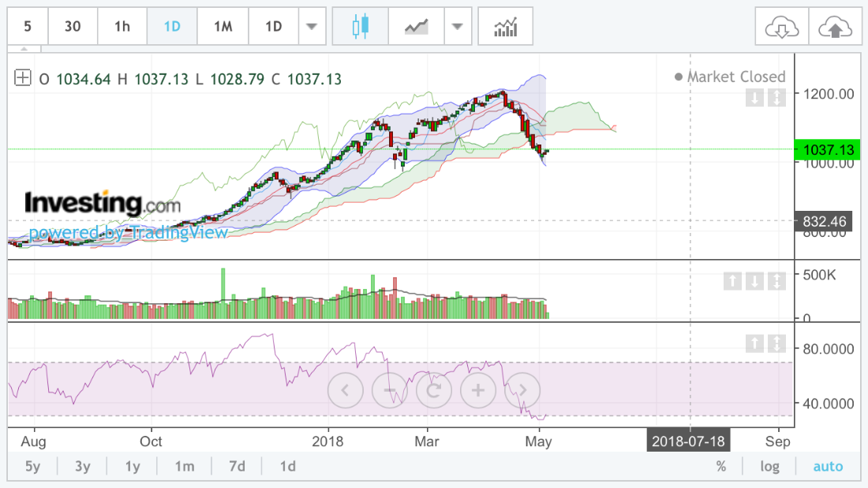The height and width of the screenshot is (488, 868).
Task: Set the date range to 7d
Action: click(237, 466)
